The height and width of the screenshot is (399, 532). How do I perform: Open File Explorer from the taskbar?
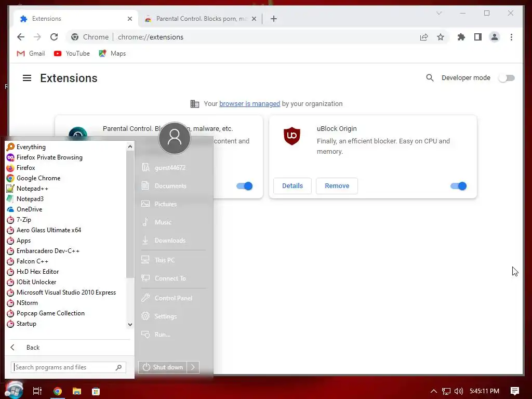click(77, 391)
